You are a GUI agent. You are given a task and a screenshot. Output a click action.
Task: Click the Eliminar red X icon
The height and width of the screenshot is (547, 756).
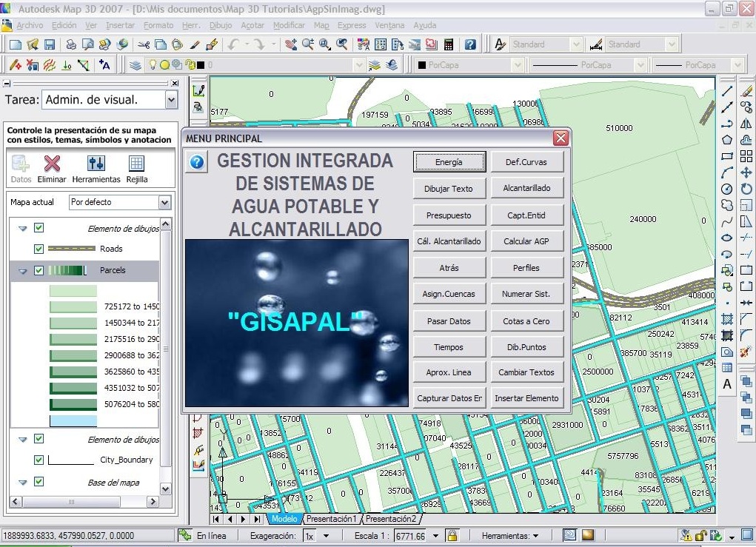(x=52, y=164)
